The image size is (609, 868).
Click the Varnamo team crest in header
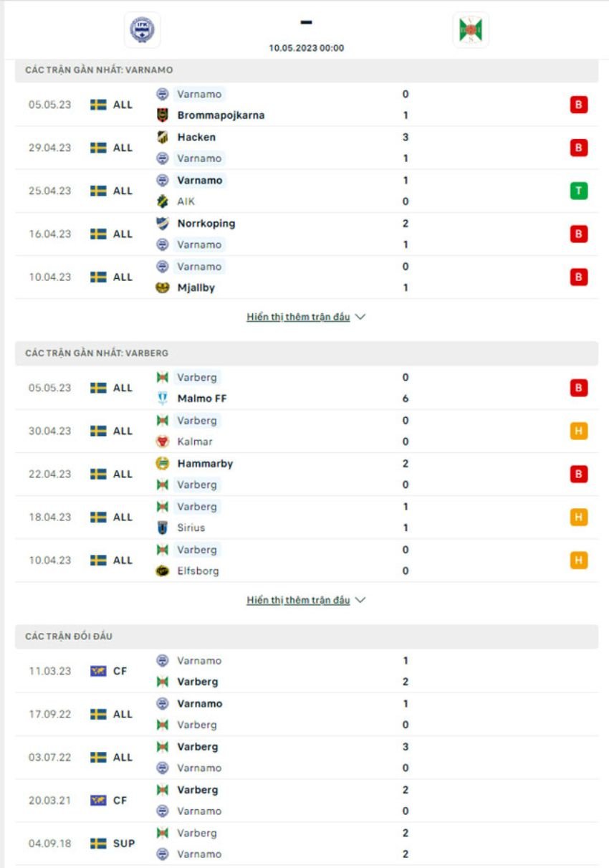[x=142, y=30]
